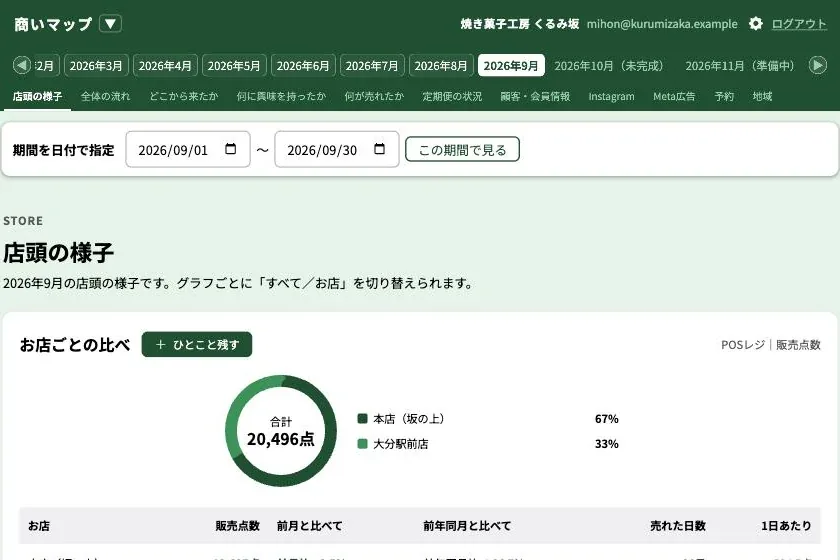Select the 2026年5月 month tab
The image size is (840, 560).
(234, 65)
